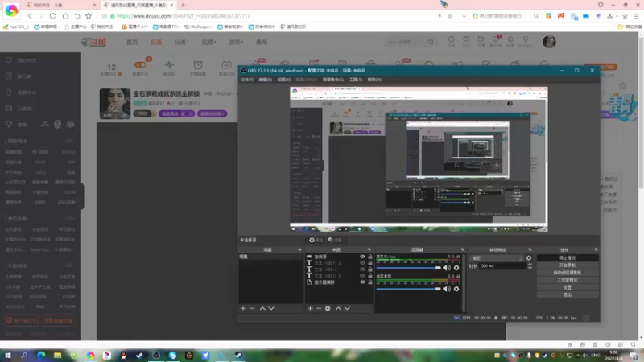Expand the 游戏 dropdown in Douyu navigation
This screenshot has width=644, height=362.
(x=236, y=43)
